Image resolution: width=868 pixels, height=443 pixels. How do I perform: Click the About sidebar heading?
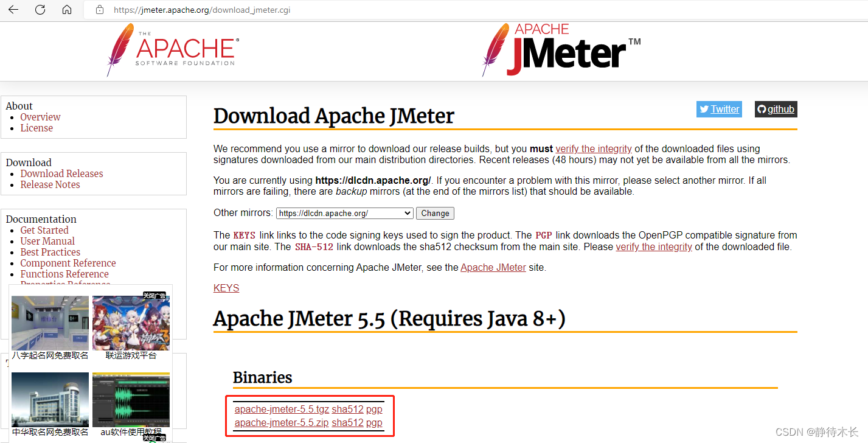pos(19,106)
